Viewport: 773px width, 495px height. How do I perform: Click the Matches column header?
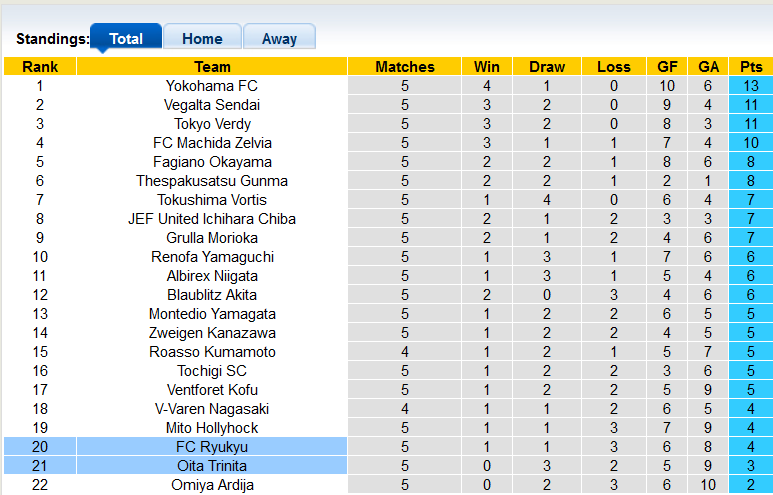[405, 67]
